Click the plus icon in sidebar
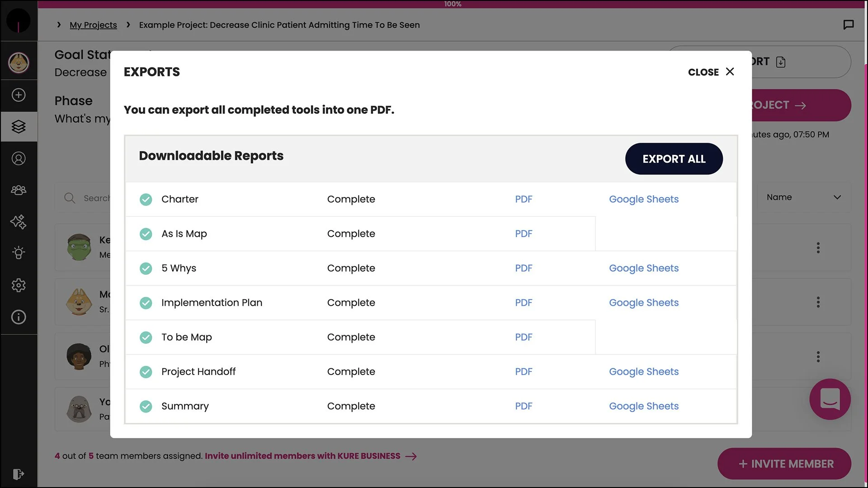Image resolution: width=868 pixels, height=488 pixels. click(x=19, y=95)
